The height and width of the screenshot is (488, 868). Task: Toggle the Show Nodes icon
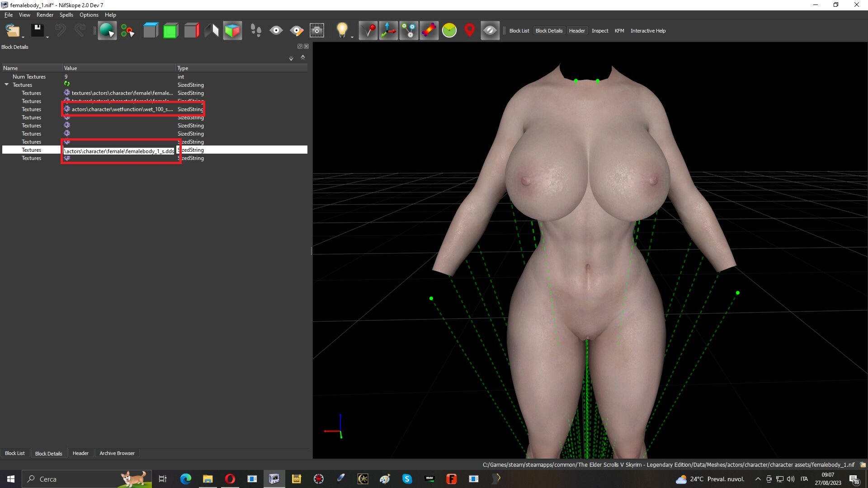(409, 31)
